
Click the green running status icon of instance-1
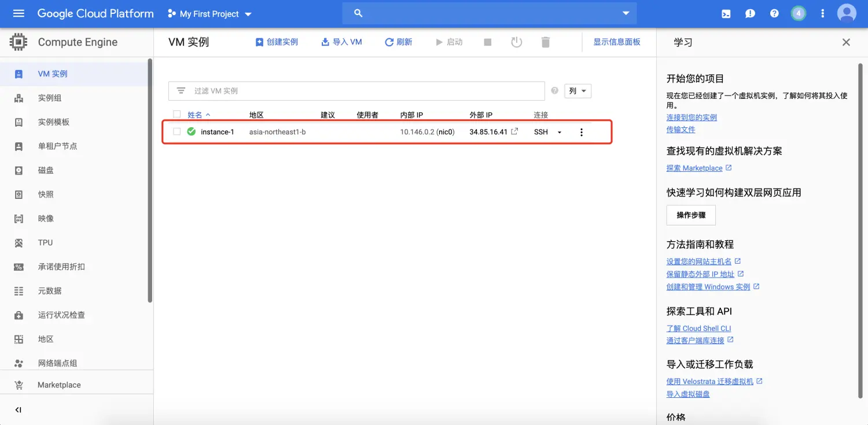tap(192, 131)
